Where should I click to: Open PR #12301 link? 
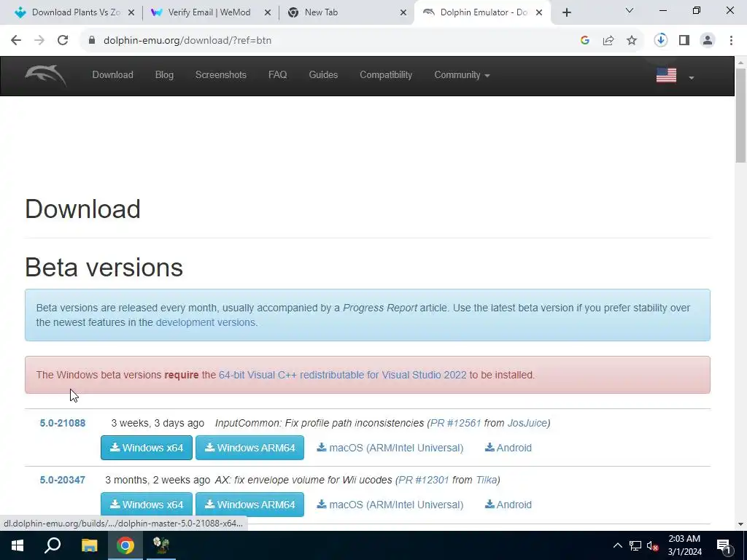[x=424, y=480]
